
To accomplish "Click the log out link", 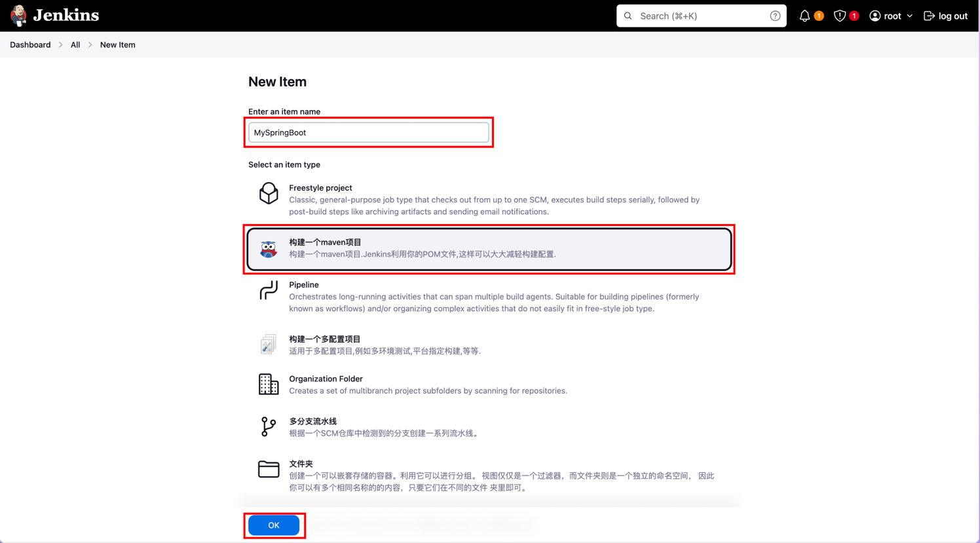I will [945, 16].
